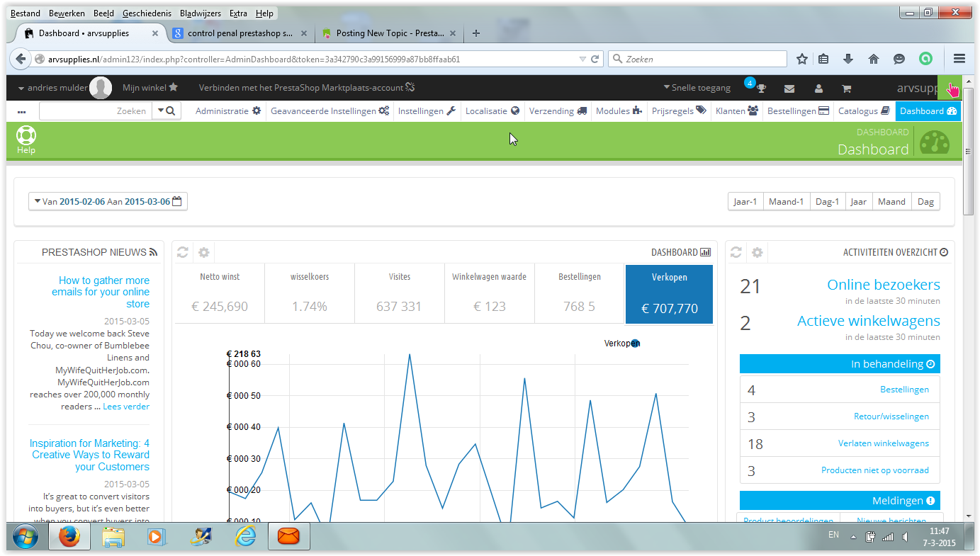
Task: Switch to the control penal prestashop tab
Action: [x=240, y=33]
